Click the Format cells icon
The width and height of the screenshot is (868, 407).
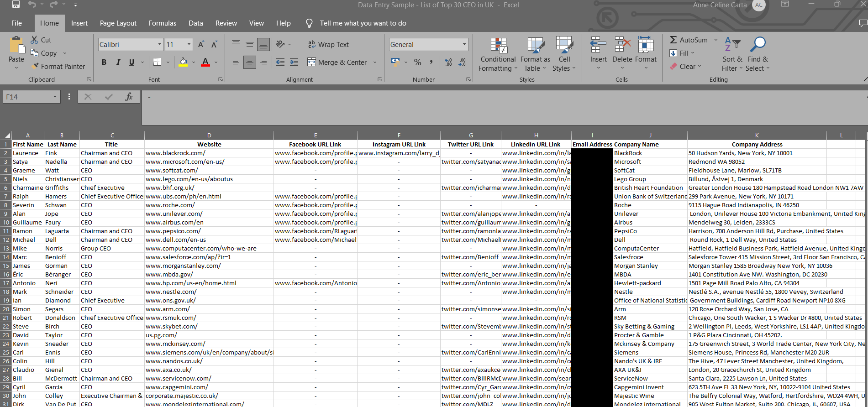(x=646, y=45)
